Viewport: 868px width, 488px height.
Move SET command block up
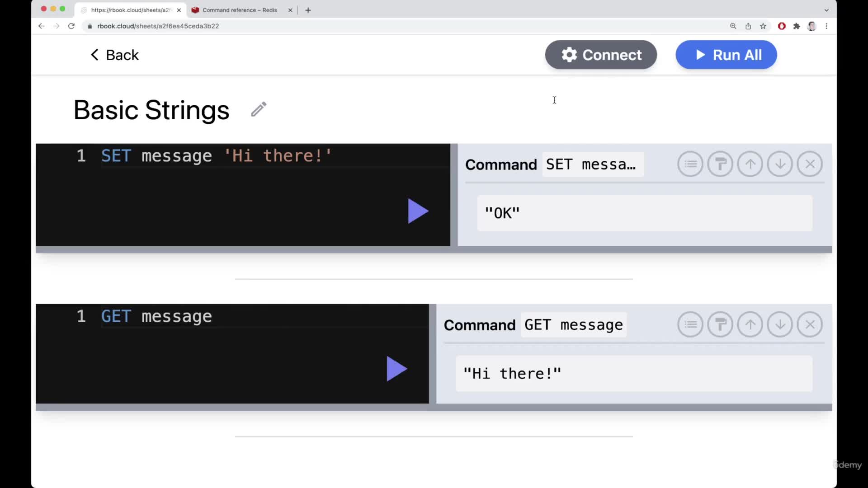tap(750, 164)
